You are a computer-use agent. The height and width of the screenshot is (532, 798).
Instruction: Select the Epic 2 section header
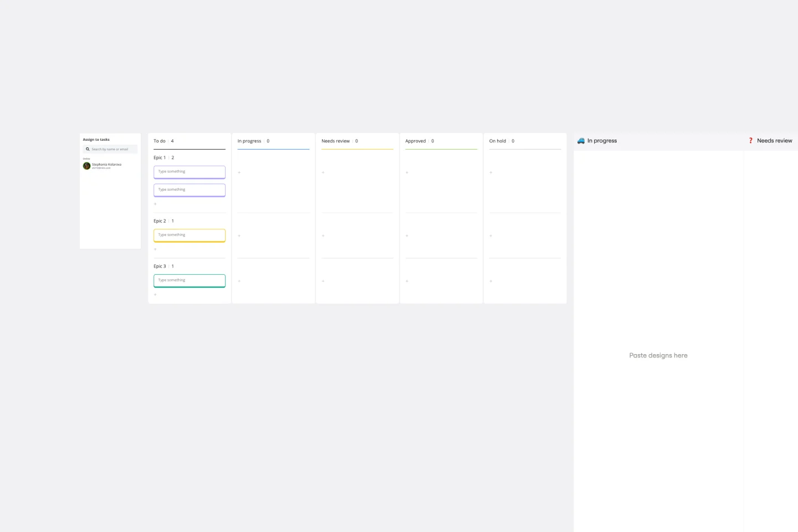point(160,221)
